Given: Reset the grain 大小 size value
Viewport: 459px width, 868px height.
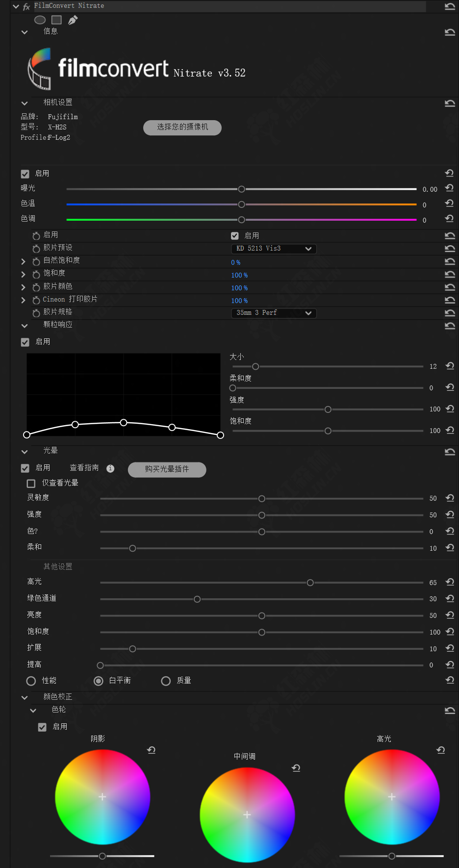Looking at the screenshot, I should 450,366.
